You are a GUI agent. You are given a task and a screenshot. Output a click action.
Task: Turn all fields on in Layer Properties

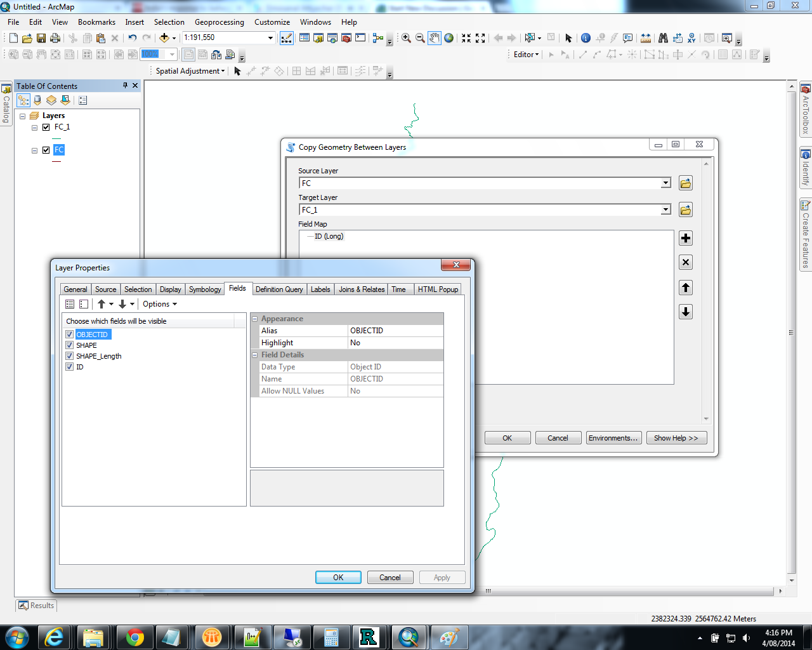coord(70,304)
